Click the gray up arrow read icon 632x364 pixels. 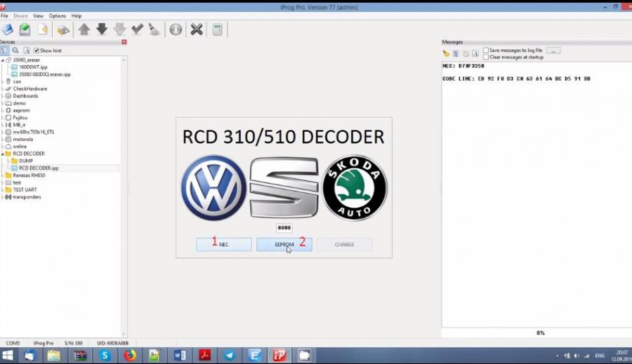(84, 29)
